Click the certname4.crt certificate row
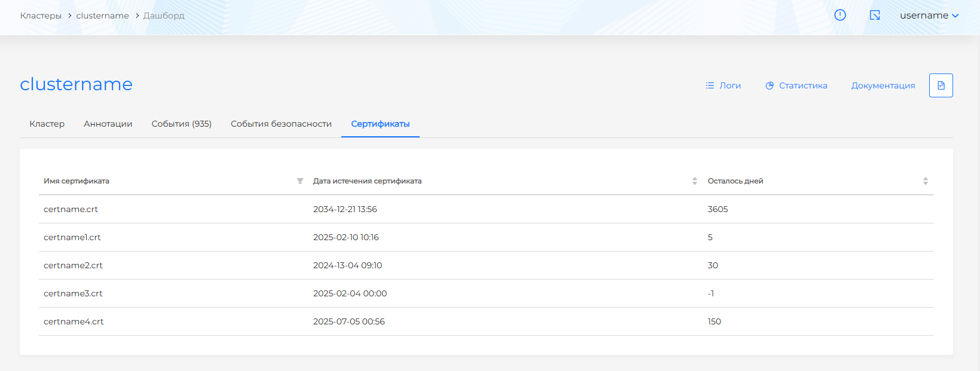Image resolution: width=980 pixels, height=371 pixels. click(x=74, y=321)
